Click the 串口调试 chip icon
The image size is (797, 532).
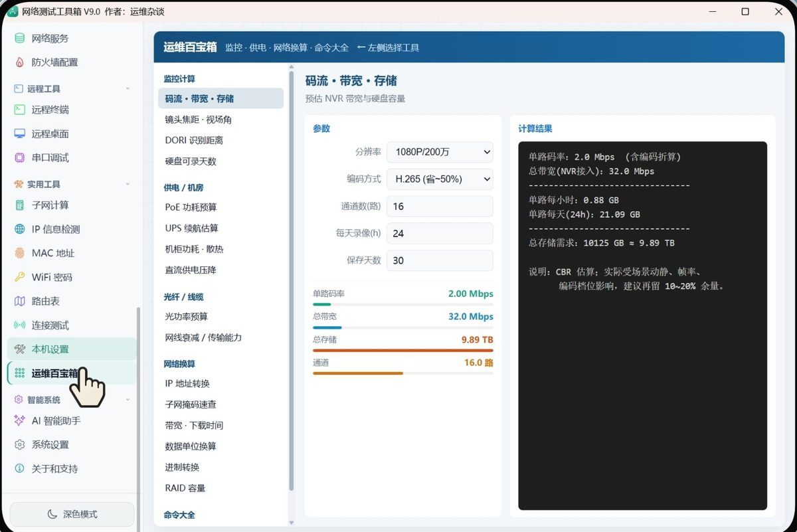pyautogui.click(x=20, y=157)
